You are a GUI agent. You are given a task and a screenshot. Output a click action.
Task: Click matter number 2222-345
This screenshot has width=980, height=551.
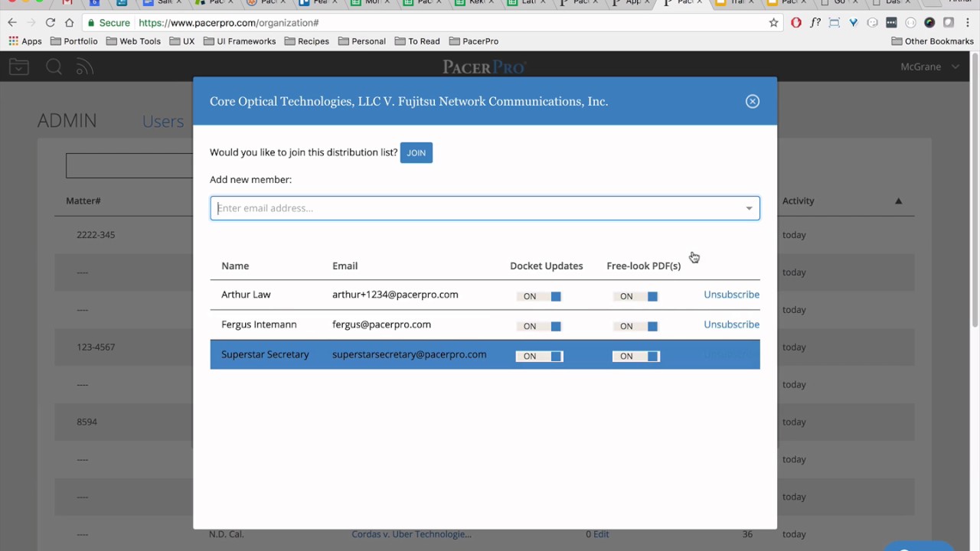point(96,235)
